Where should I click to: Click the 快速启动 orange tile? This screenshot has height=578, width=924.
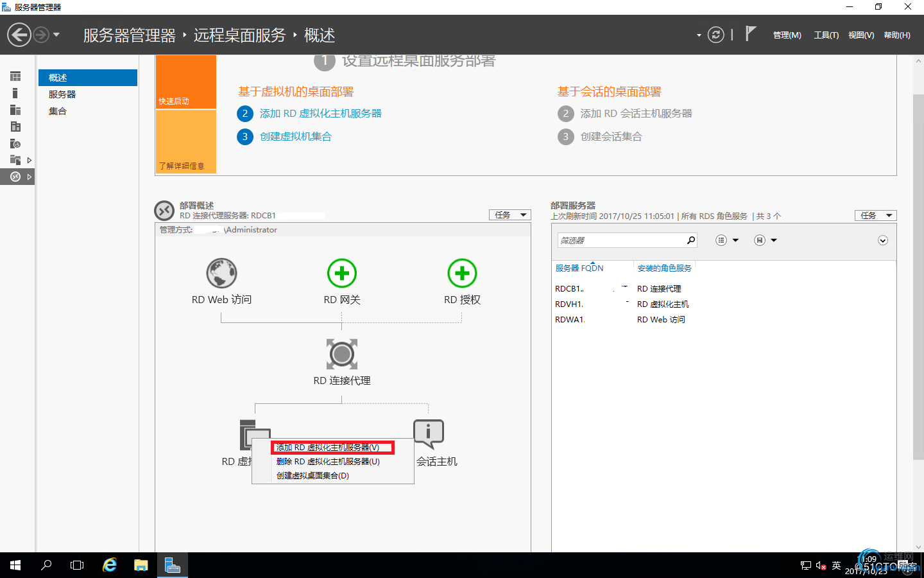(186, 82)
